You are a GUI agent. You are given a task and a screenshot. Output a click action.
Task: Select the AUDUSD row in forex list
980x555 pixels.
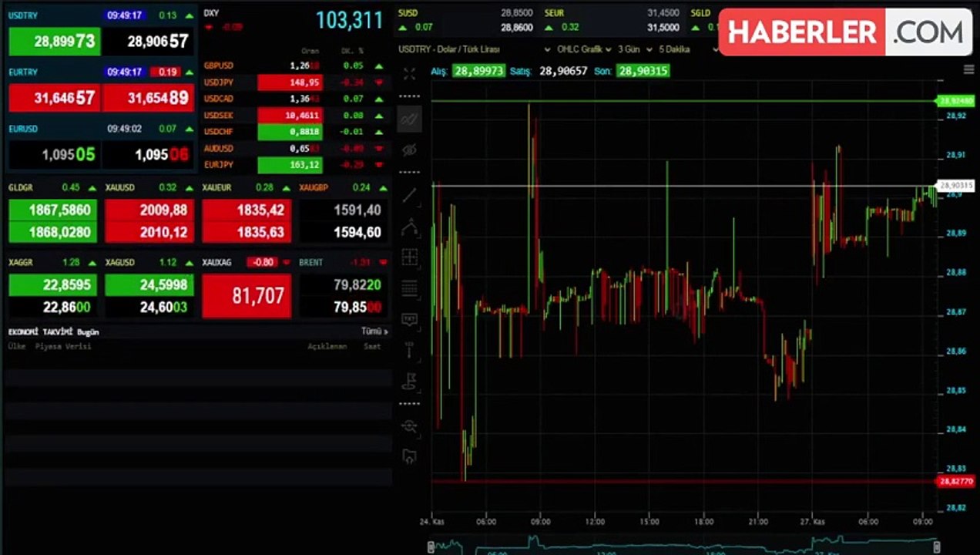pos(294,148)
